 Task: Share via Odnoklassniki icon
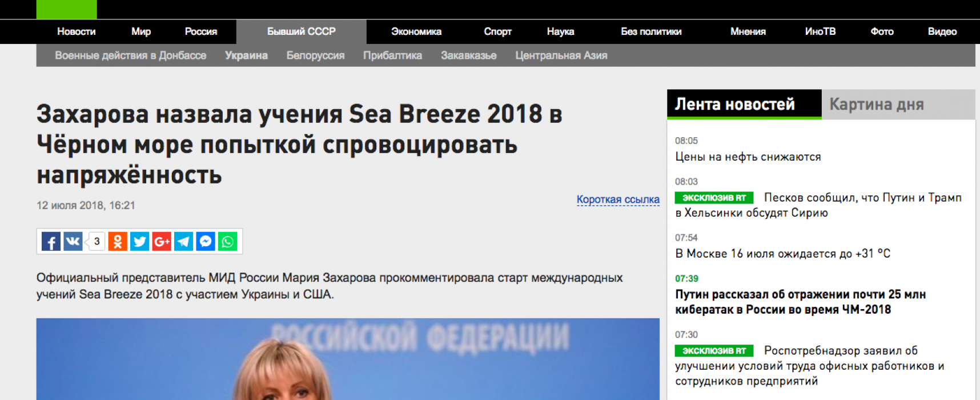118,242
